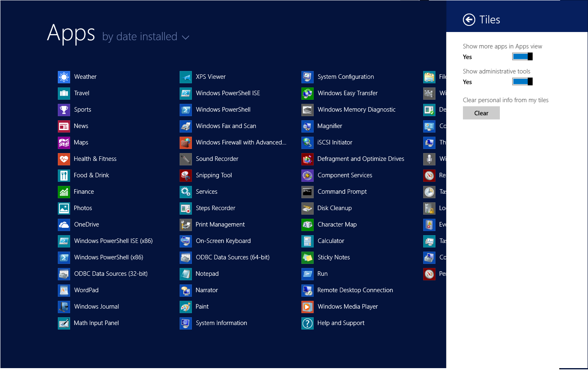This screenshot has width=588, height=371.
Task: Open Windows Easy Transfer icon
Action: pyautogui.click(x=308, y=93)
